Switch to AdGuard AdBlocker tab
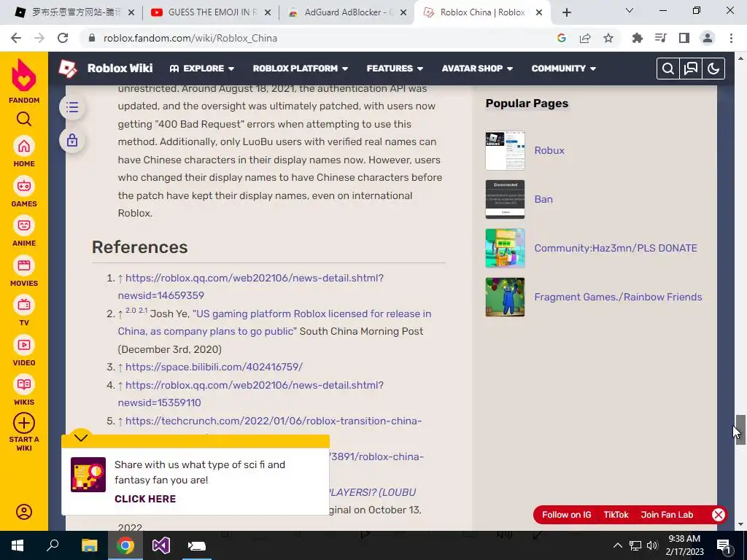 click(347, 12)
